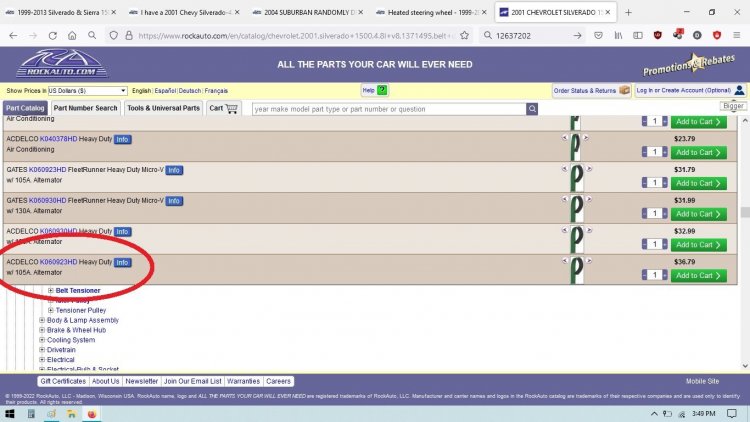Expand the Body & Lamp Assembly category
Image resolution: width=750 pixels, height=422 pixels.
[x=42, y=320]
